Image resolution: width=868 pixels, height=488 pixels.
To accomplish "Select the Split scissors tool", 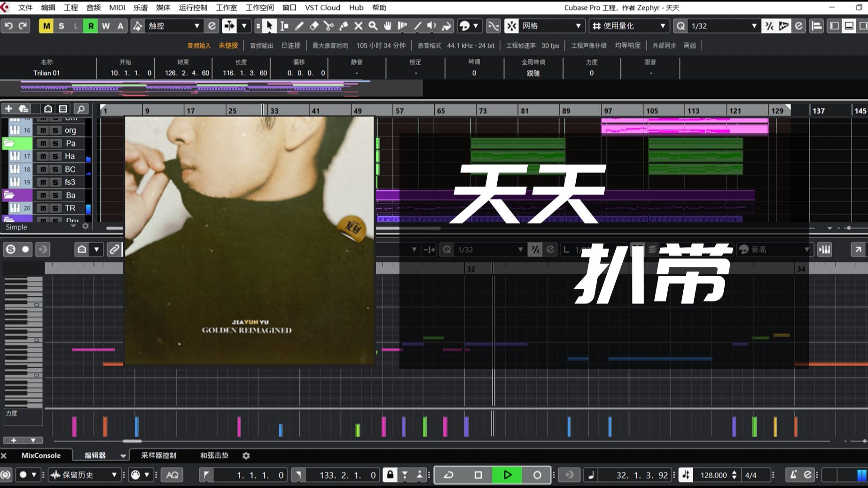I will 328,26.
